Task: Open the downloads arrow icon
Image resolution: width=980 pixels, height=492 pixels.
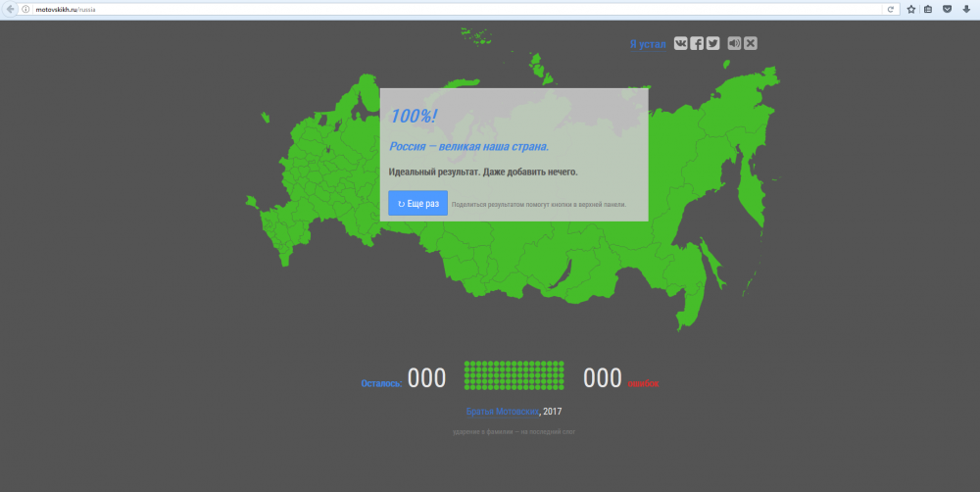Action: click(966, 10)
